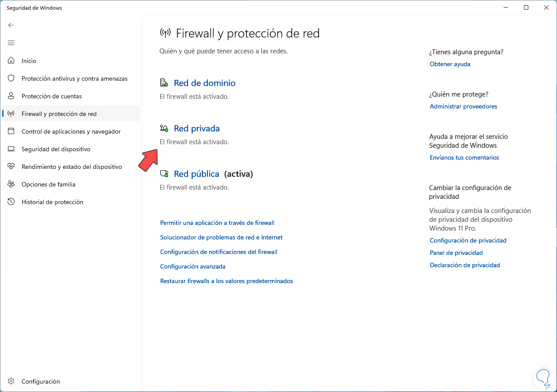The image size is (557, 392).
Task: Click Restaurar firewalls a los valores predeterminados
Action: pyautogui.click(x=226, y=281)
